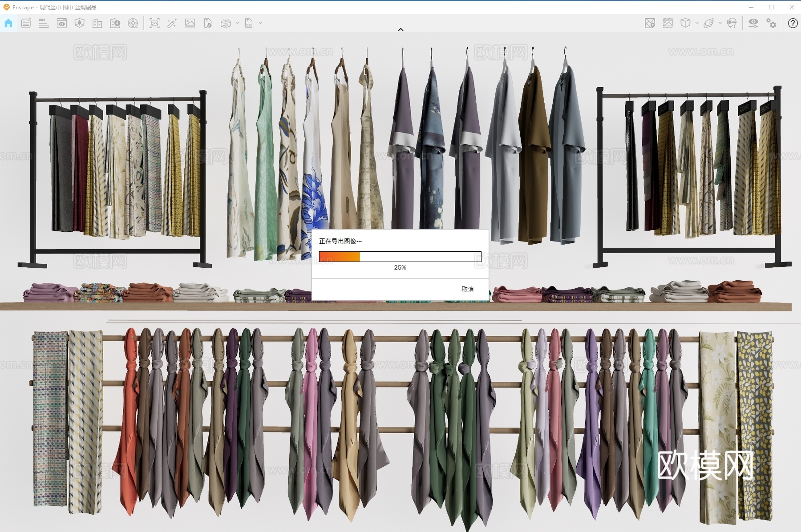Close the Enscape window
This screenshot has width=801, height=532.
[791, 7]
